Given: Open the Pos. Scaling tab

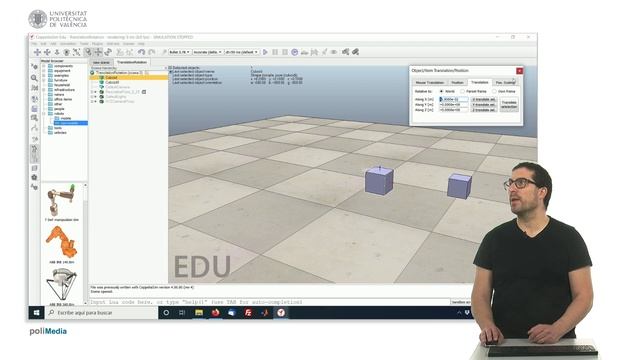Looking at the screenshot, I should [x=505, y=82].
